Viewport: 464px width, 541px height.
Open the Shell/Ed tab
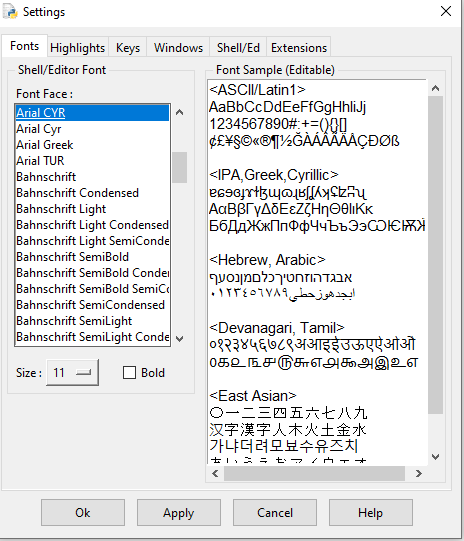coord(238,48)
